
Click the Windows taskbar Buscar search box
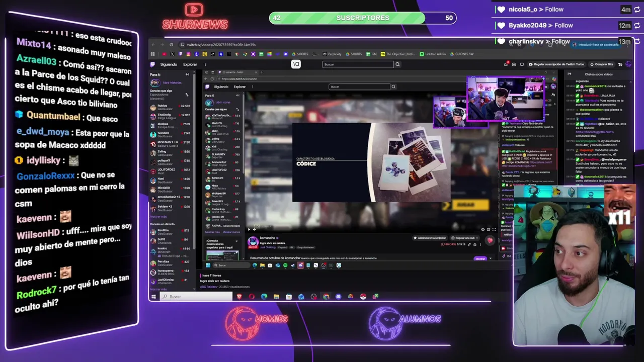coord(196,297)
